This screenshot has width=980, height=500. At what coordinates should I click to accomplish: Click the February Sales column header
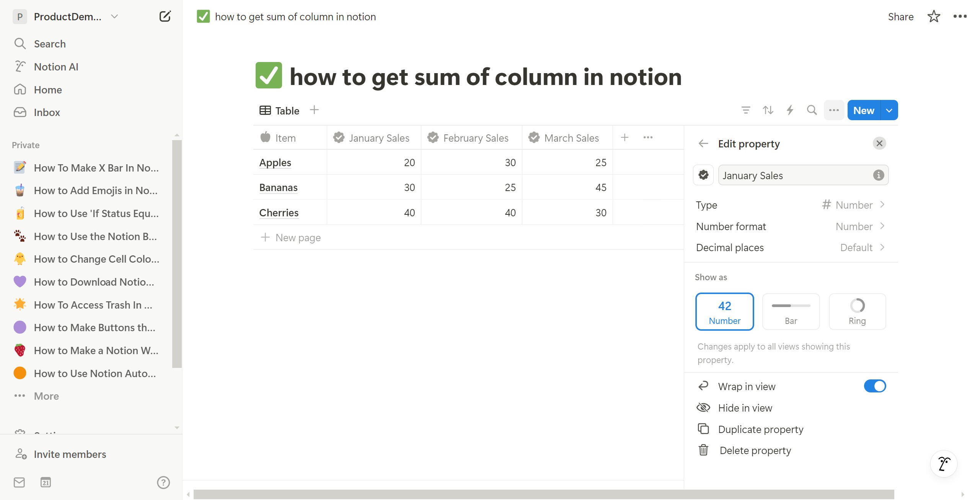point(471,138)
